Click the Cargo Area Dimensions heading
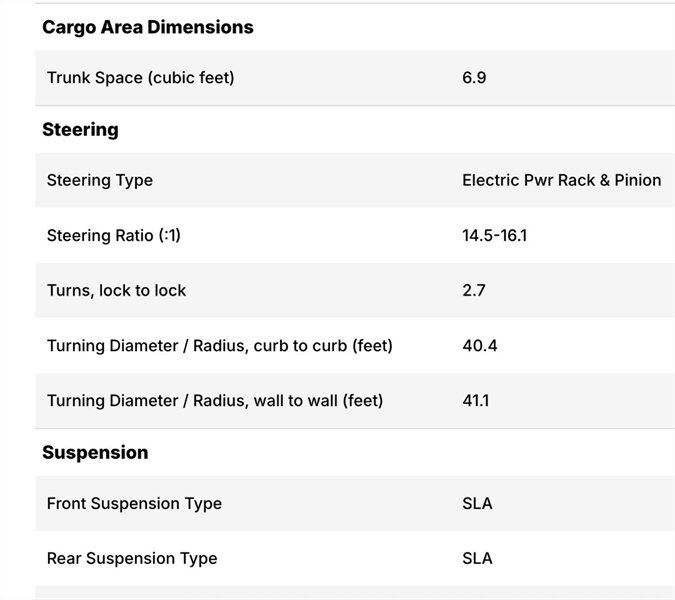The image size is (675, 600). (x=147, y=27)
